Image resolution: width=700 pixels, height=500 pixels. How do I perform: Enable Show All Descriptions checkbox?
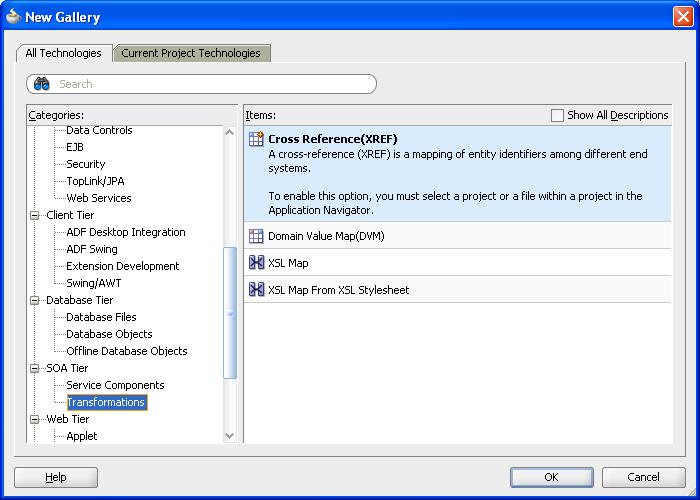click(557, 115)
